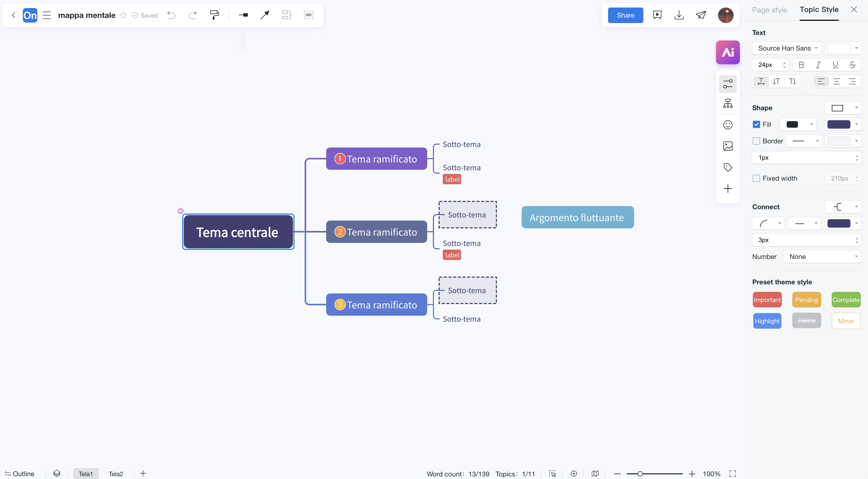Screen dimensions: 868x479
Task: Click the format painter icon
Action: (214, 15)
